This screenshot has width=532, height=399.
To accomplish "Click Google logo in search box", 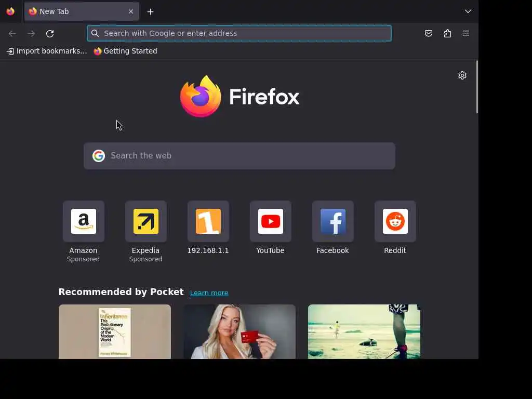I will tap(99, 156).
